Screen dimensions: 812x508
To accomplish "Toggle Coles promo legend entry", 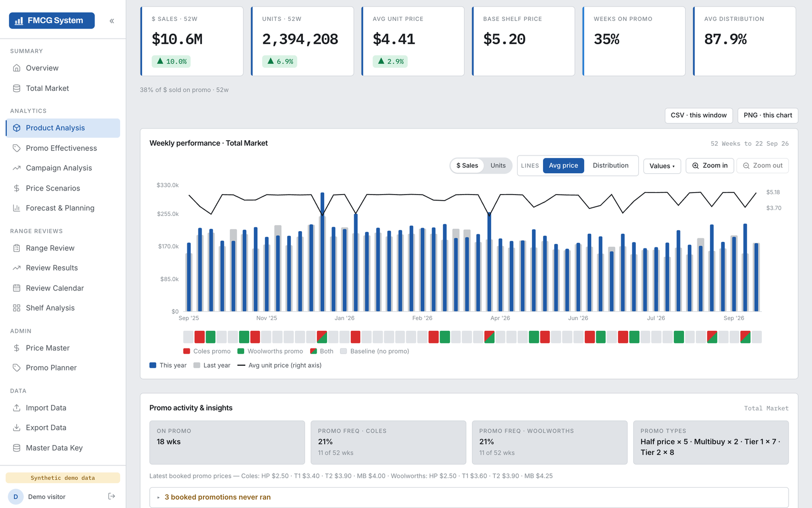I will point(207,351).
